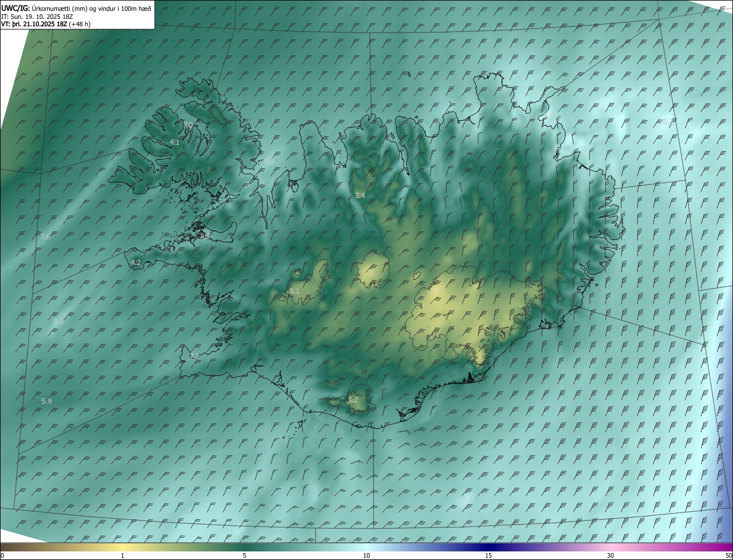Click the 8.2 value label west of Iceland
The image size is (733, 560).
[58, 322]
